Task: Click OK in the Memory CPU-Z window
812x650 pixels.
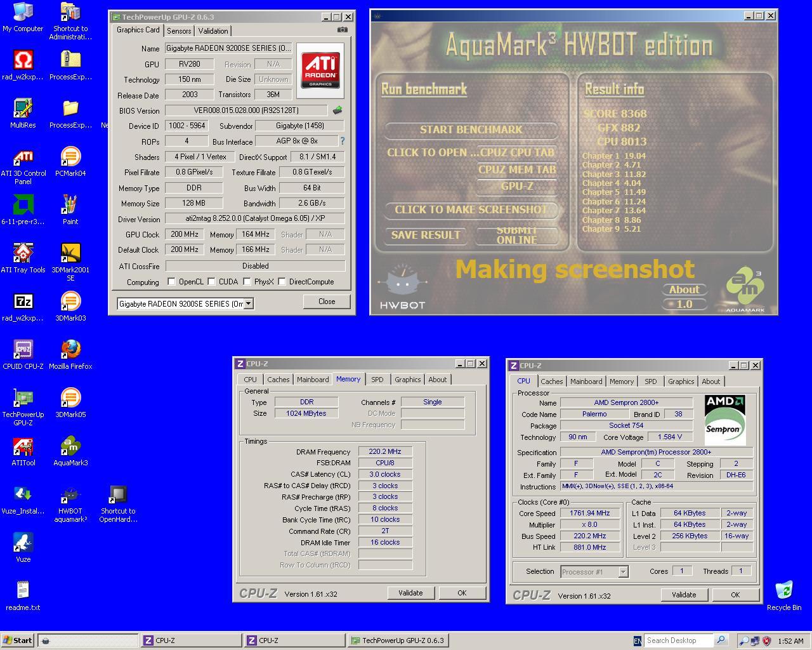Action: click(462, 593)
